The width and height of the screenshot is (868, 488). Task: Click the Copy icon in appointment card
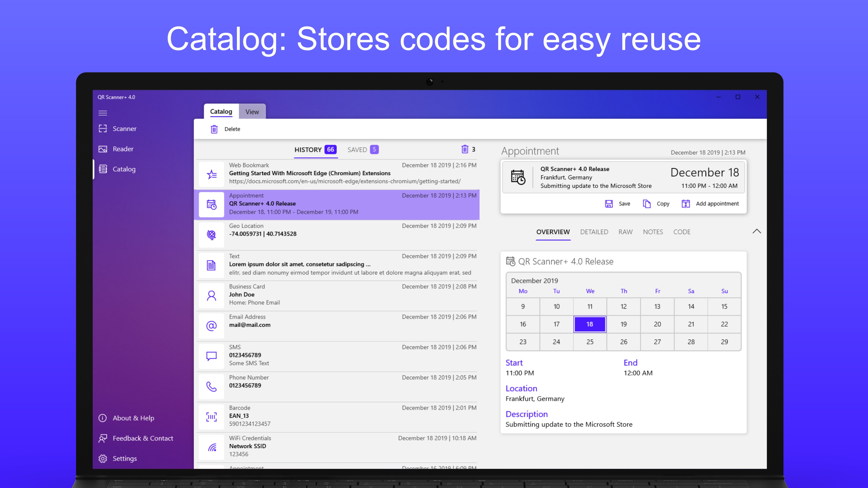(x=647, y=204)
